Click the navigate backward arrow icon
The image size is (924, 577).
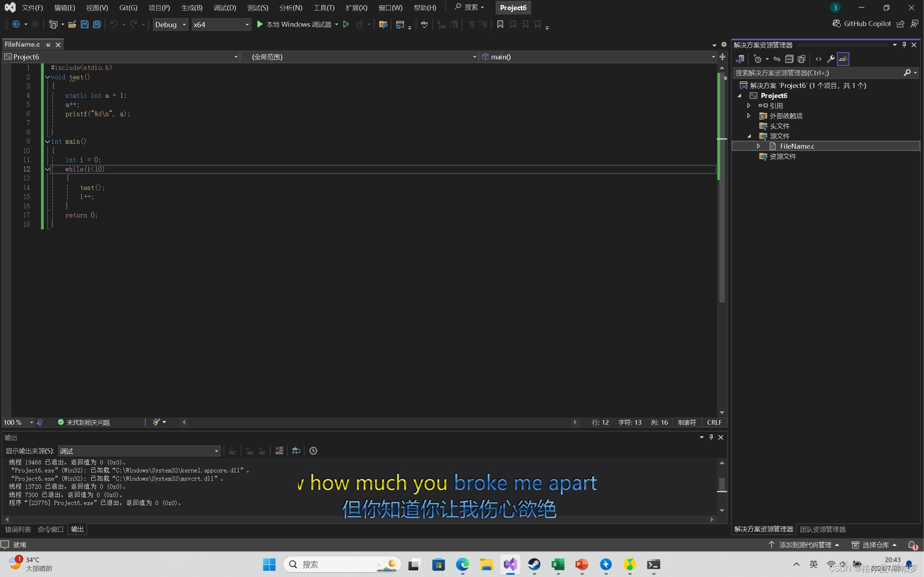click(16, 24)
